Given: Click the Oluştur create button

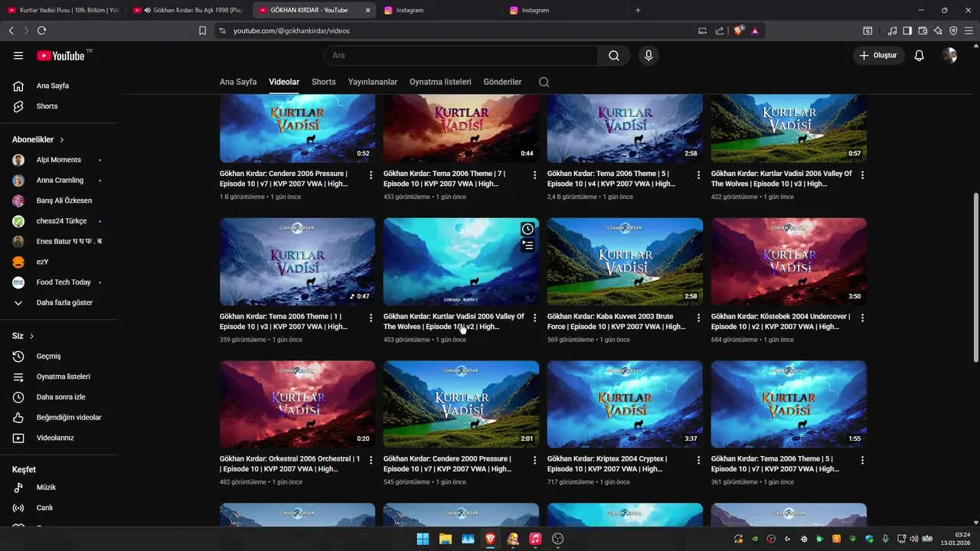Looking at the screenshot, I should [878, 55].
